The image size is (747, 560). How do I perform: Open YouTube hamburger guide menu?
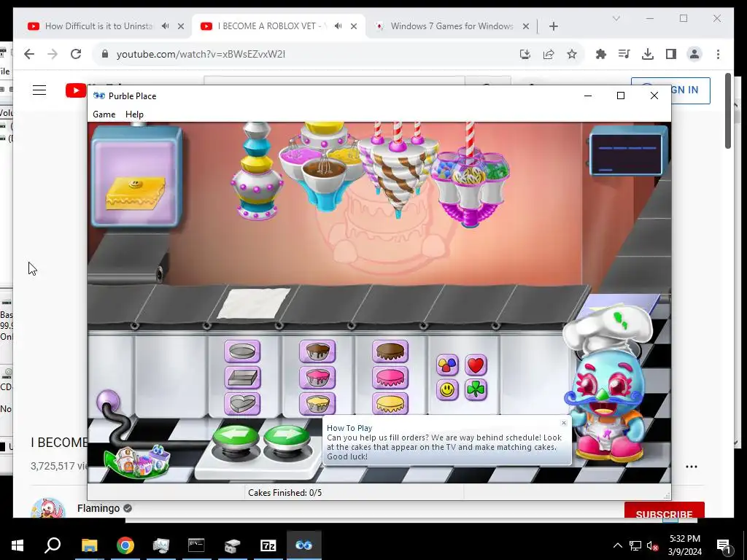(x=39, y=90)
